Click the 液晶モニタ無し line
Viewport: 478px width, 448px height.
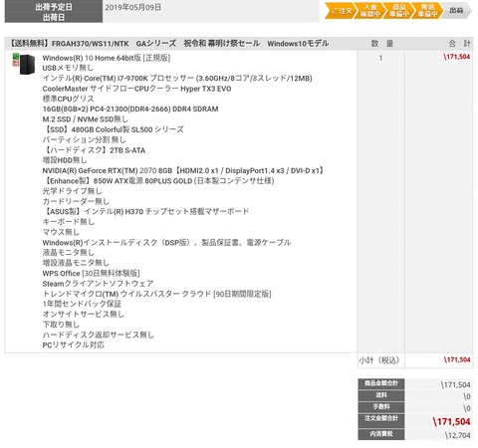tap(69, 253)
